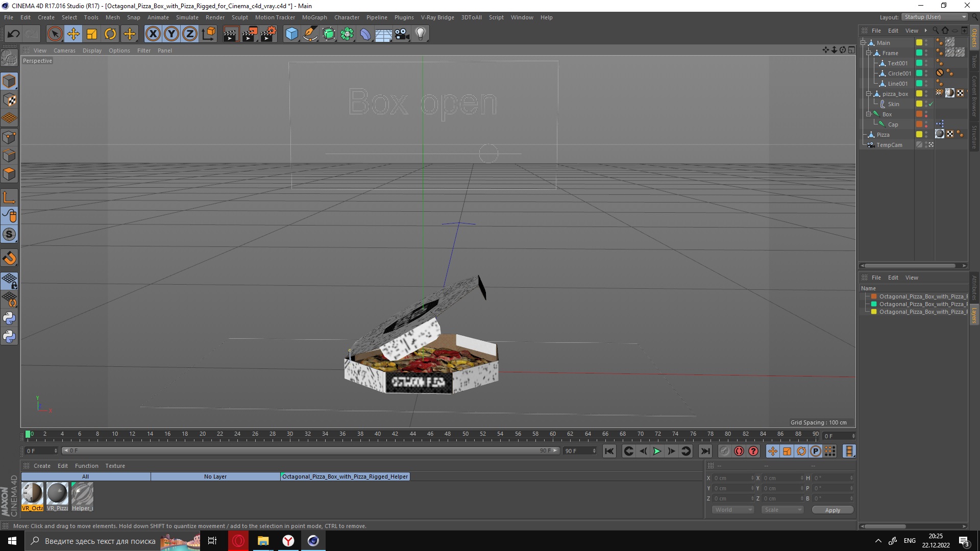
Task: Toggle visibility dots for Text001
Action: [926, 63]
